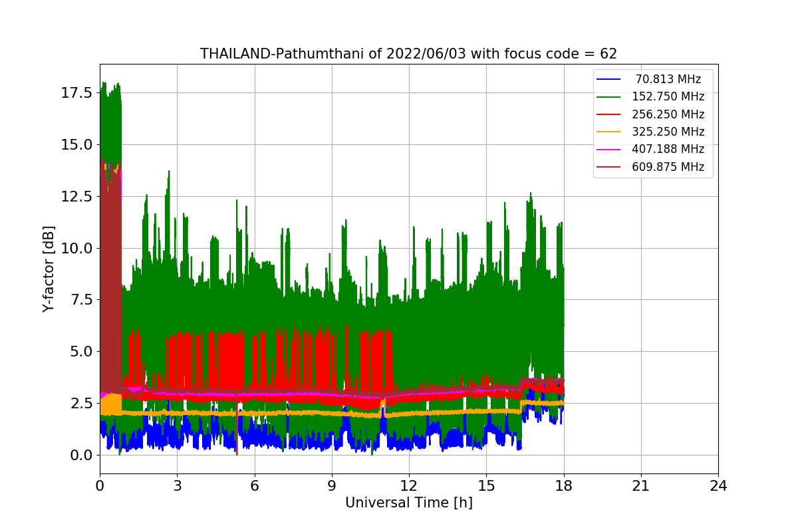Click the red line sample in legend
Screen dimensions: 798x532
609,114
